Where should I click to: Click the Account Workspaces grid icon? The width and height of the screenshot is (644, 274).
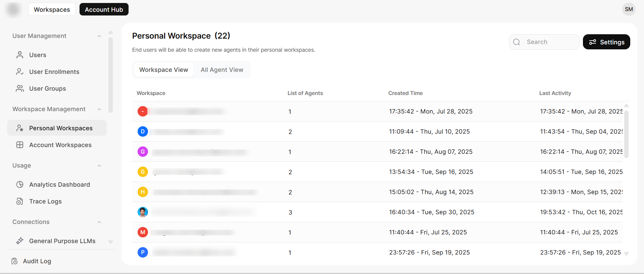click(x=20, y=145)
